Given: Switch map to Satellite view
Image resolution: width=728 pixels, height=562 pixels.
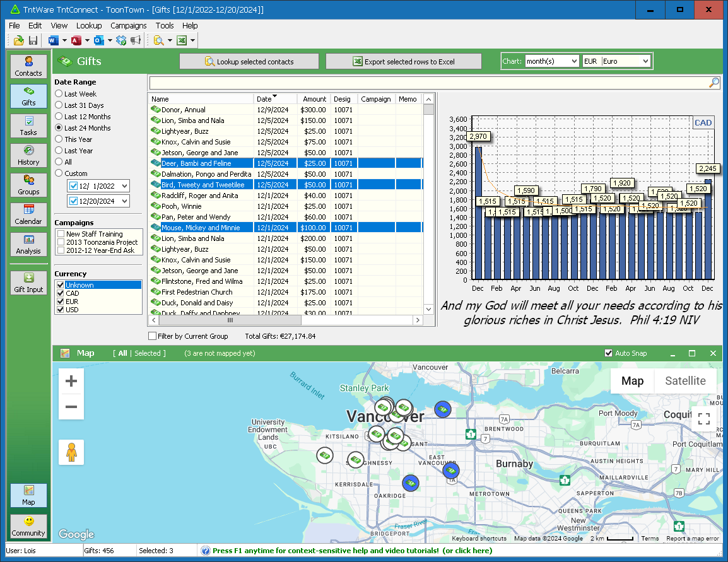Looking at the screenshot, I should [685, 381].
